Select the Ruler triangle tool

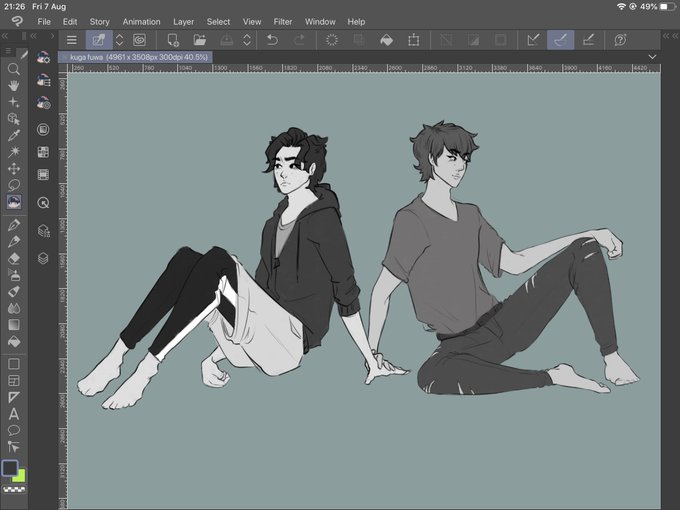14,397
